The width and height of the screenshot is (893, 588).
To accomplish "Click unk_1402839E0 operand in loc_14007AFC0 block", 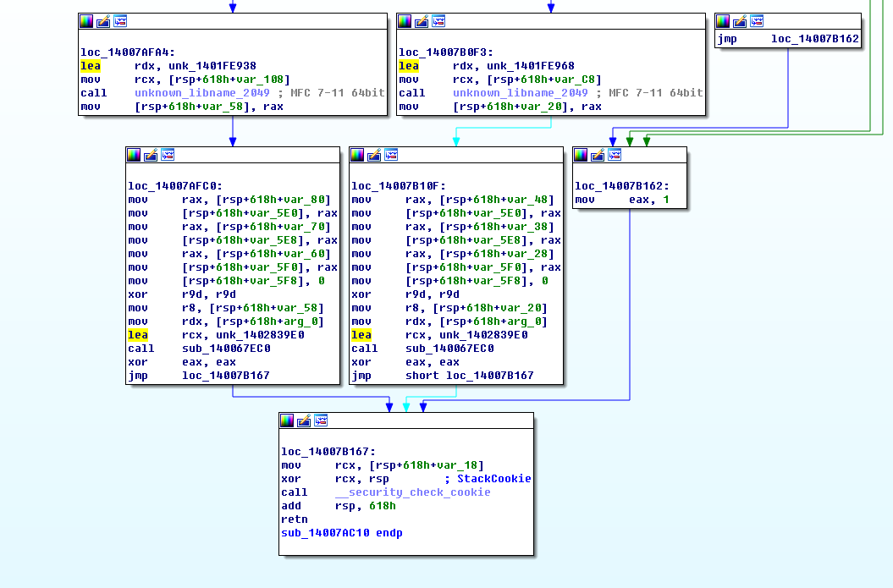I will 260,335.
